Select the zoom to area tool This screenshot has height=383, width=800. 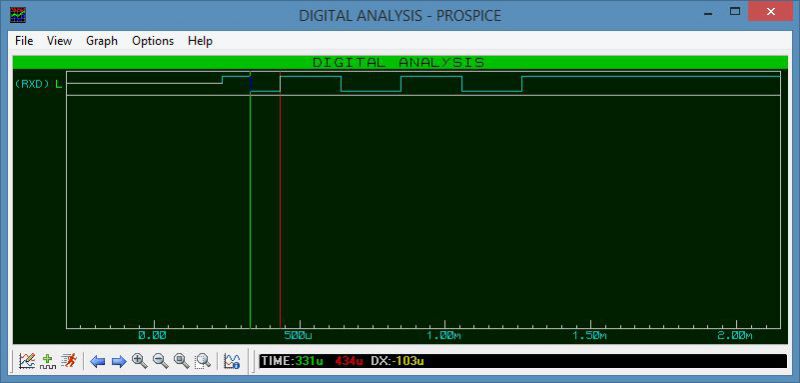click(203, 361)
